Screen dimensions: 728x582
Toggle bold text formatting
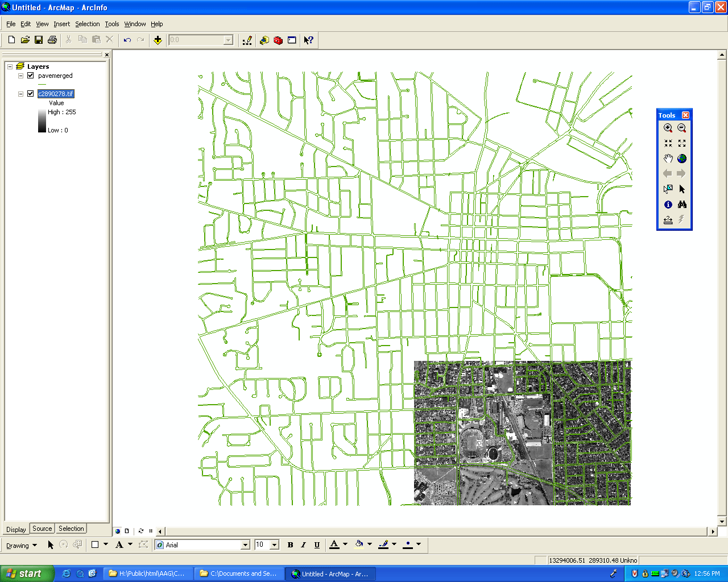(290, 544)
